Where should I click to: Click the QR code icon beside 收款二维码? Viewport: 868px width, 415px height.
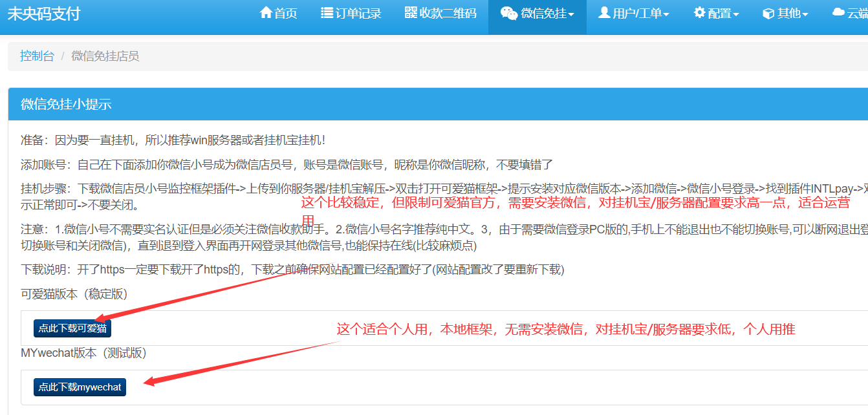tap(411, 13)
